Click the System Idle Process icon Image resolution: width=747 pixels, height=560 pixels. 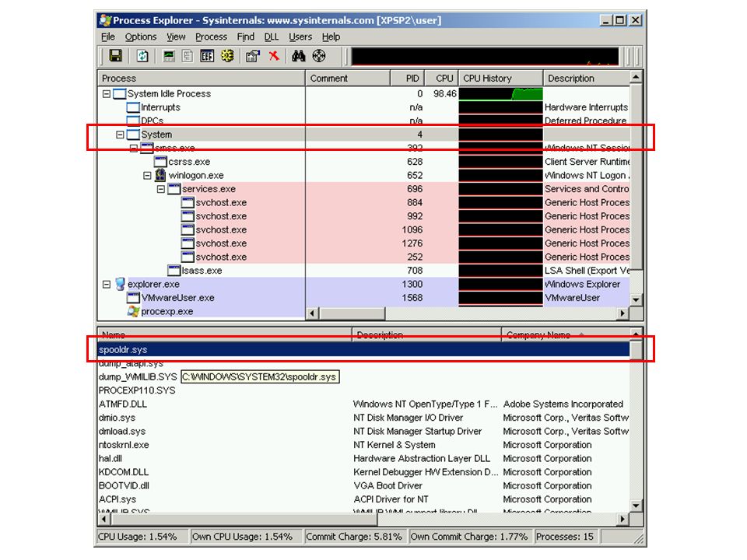click(x=120, y=93)
